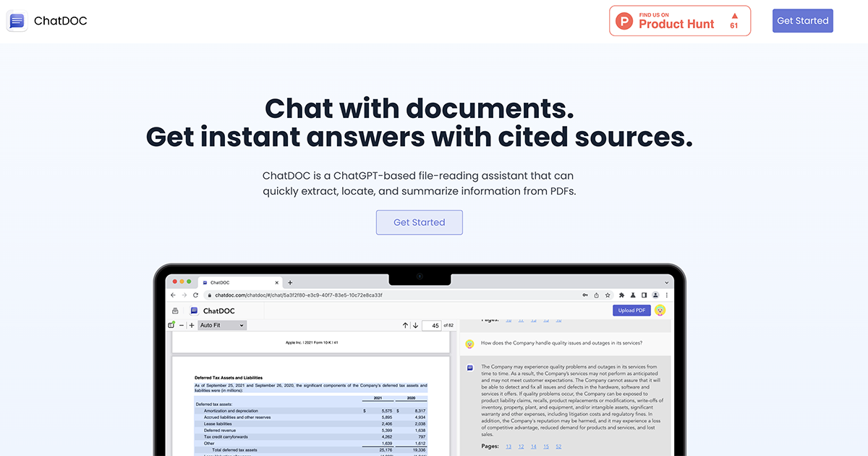The width and height of the screenshot is (868, 456).
Task: Open the browser three-dot menu
Action: [x=668, y=295]
